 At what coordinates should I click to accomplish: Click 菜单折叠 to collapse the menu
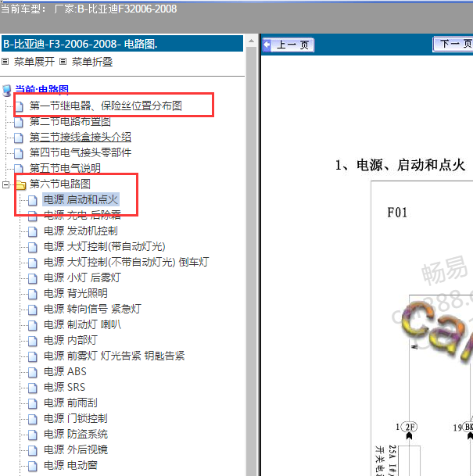92,62
